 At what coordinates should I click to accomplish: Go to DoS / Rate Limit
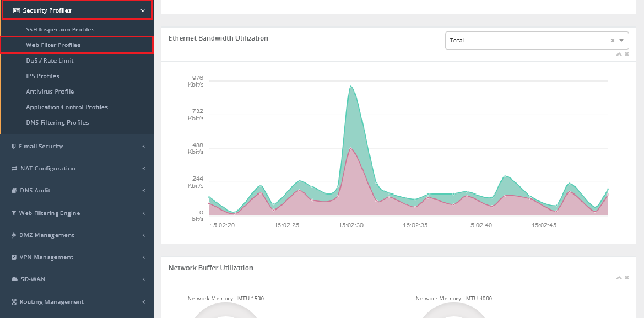click(x=50, y=61)
